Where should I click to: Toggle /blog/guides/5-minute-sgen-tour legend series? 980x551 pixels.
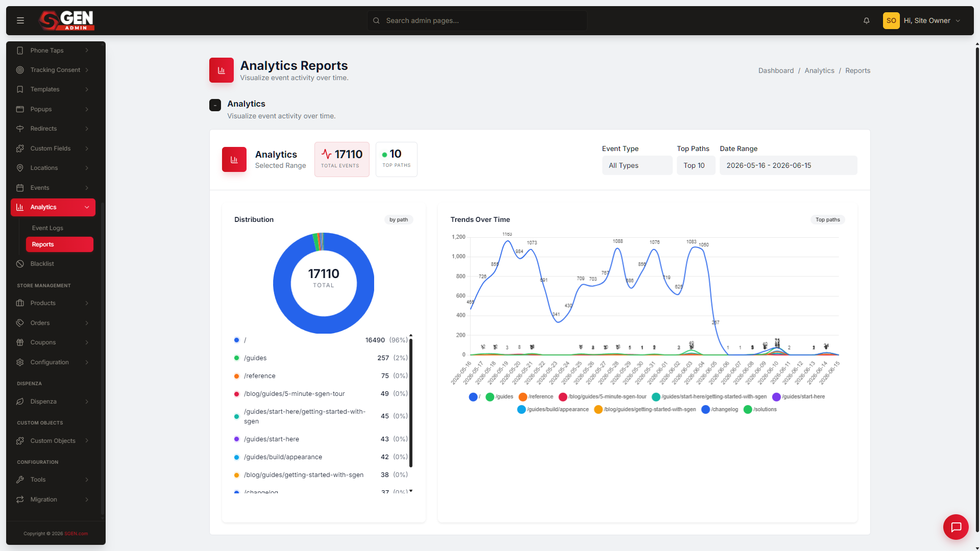(603, 397)
